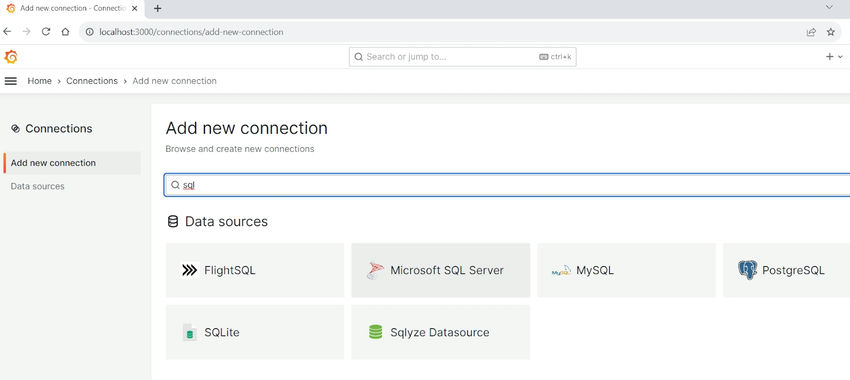Click the Sqlyze Datasource green icon

[375, 332]
